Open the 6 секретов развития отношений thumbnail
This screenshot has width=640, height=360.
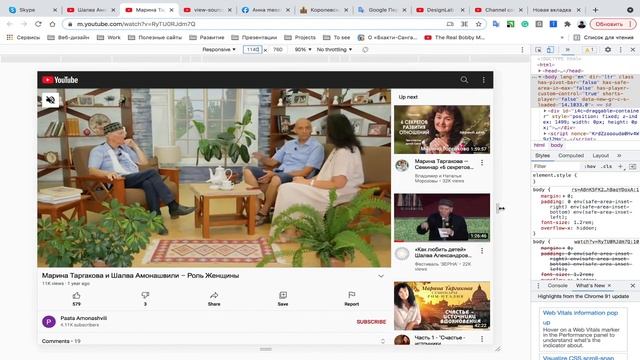[x=442, y=129]
